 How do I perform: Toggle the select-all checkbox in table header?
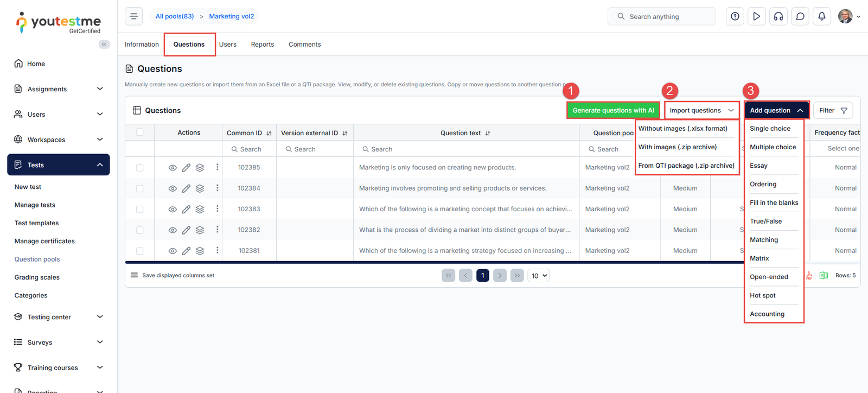(139, 132)
